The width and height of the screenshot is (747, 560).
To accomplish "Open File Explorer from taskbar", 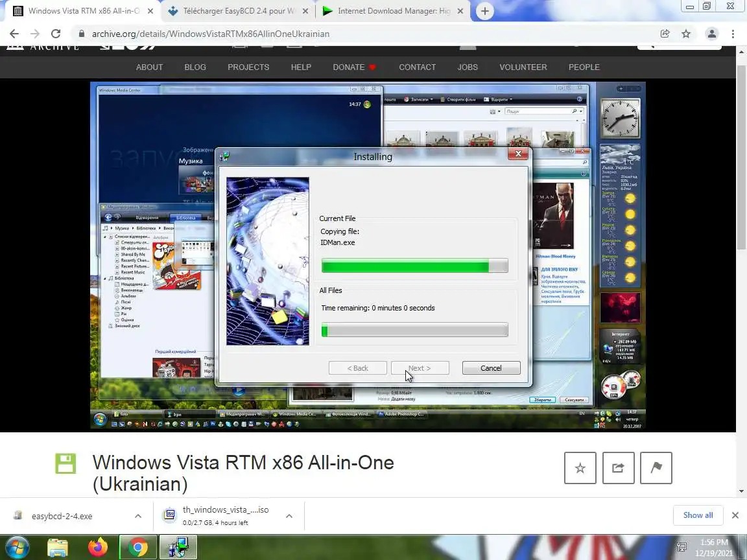I will tap(58, 548).
